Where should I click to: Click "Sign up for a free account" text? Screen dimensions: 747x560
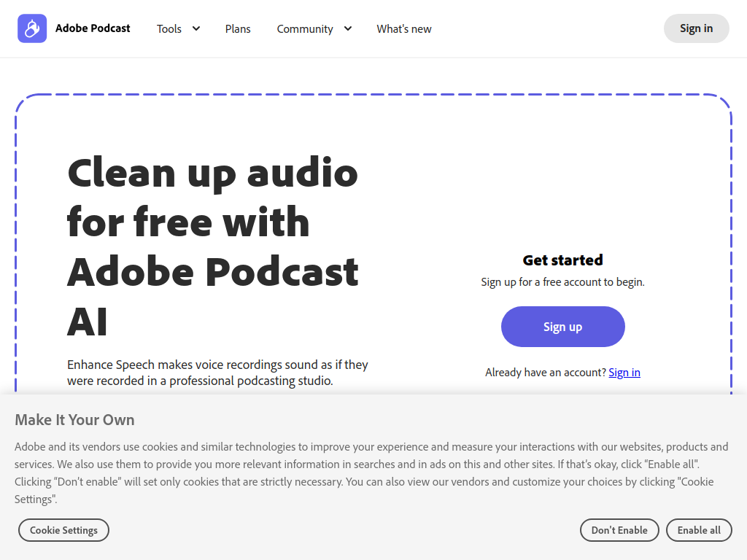(562, 282)
